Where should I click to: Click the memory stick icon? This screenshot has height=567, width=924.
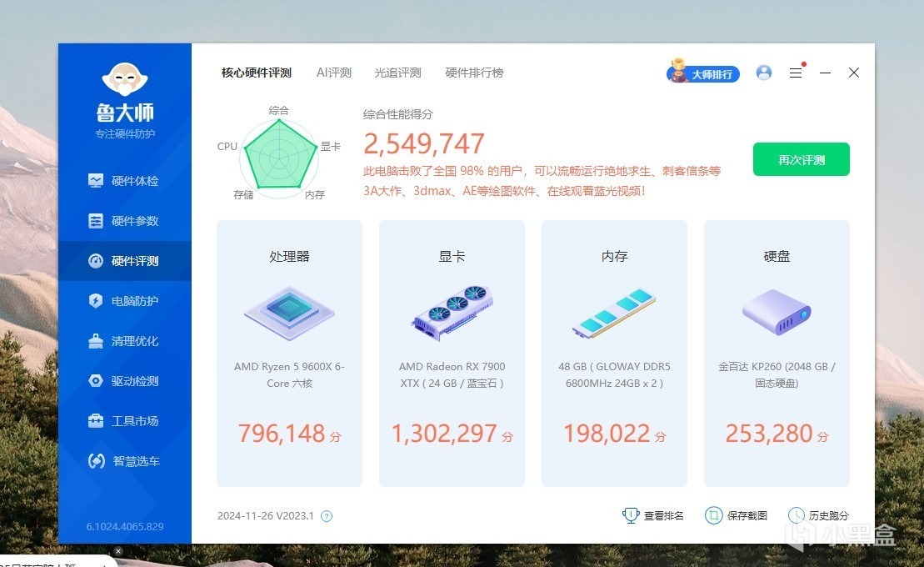pos(614,313)
